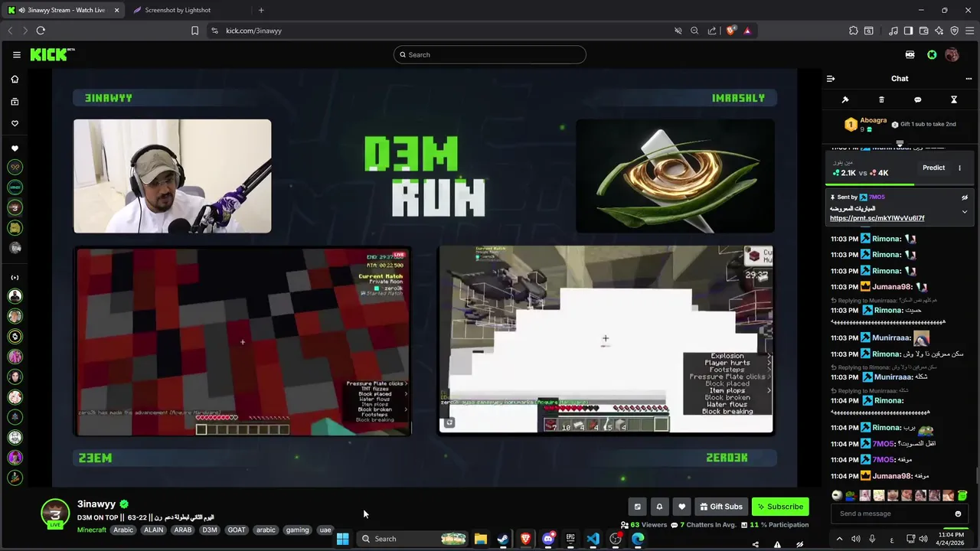Open the prnt.sc pinned link

pos(877,218)
